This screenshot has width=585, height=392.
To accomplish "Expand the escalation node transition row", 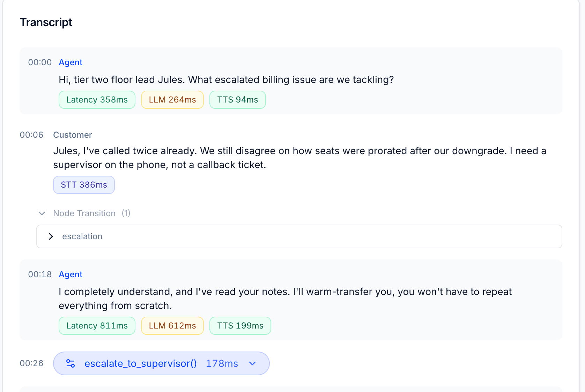I will click(299, 236).
